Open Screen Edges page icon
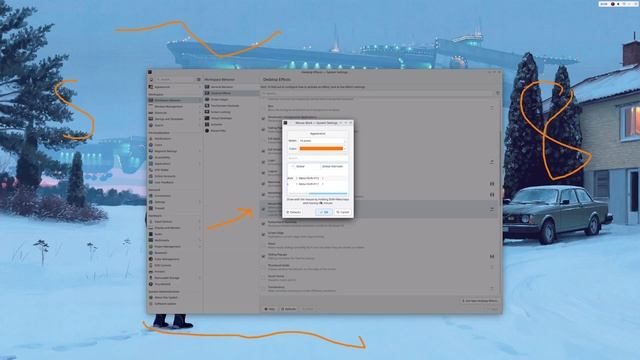 point(207,99)
